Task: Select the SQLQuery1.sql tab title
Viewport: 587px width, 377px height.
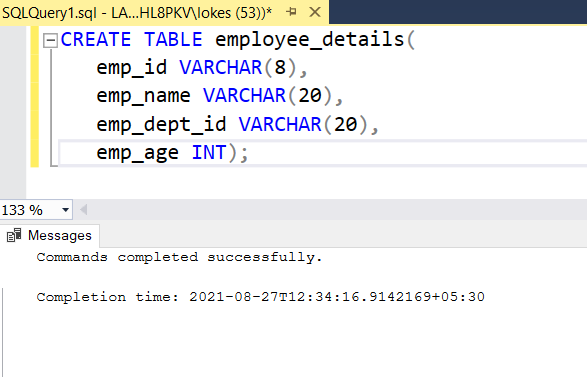Action: [x=137, y=13]
